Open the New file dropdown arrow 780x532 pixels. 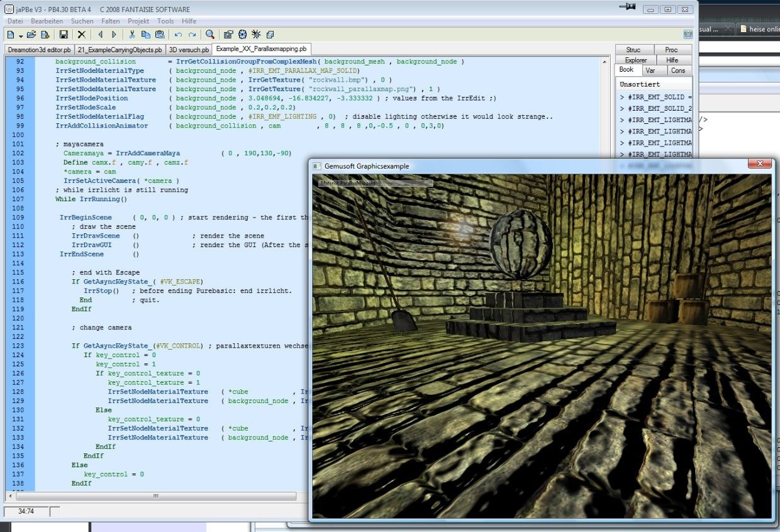tap(21, 35)
